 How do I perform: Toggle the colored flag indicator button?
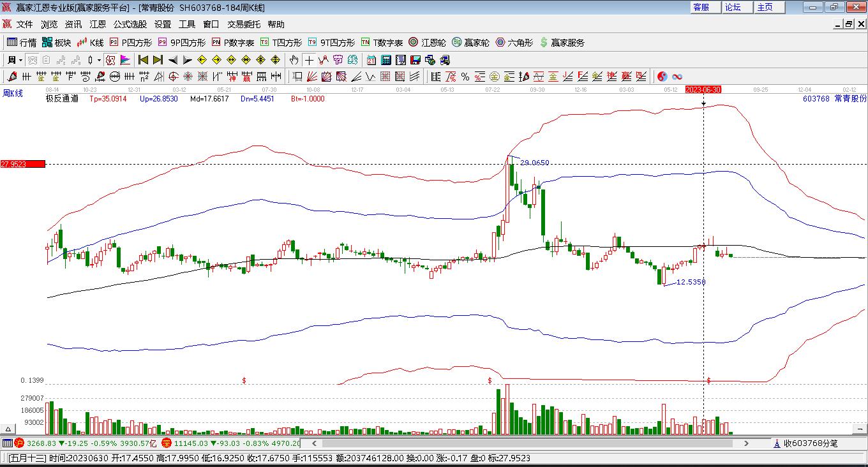point(125,60)
